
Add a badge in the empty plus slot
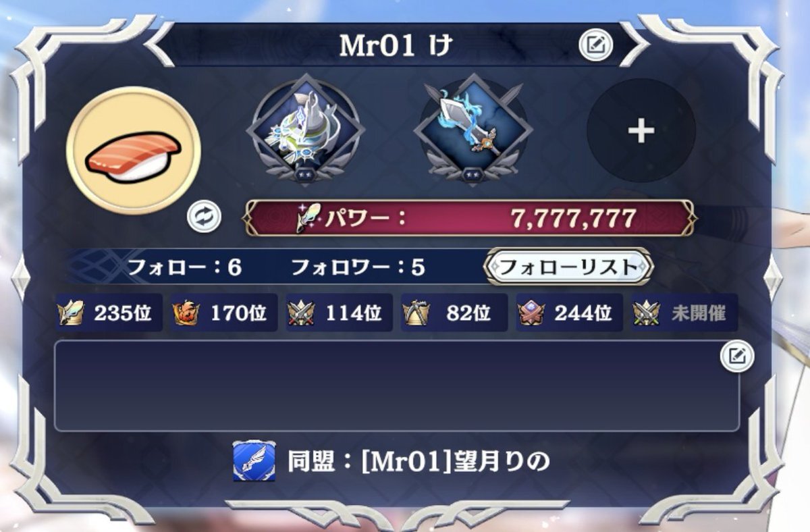click(641, 130)
